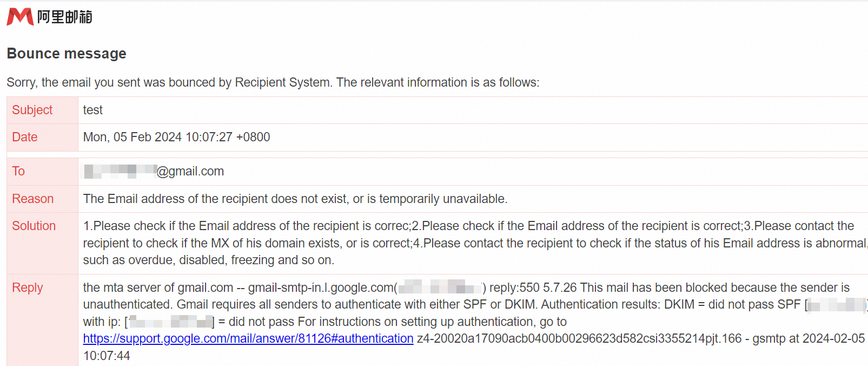Image resolution: width=868 pixels, height=366 pixels.
Task: Select the Date row label
Action: [x=25, y=137]
